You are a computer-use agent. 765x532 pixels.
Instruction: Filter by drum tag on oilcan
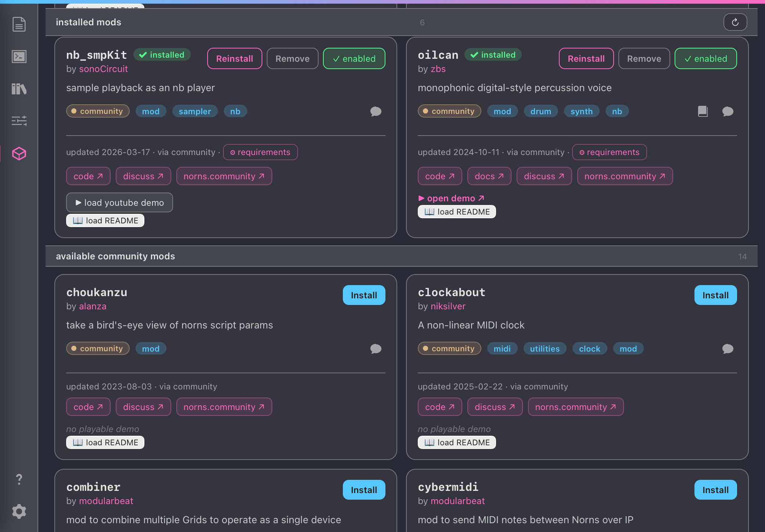point(541,111)
